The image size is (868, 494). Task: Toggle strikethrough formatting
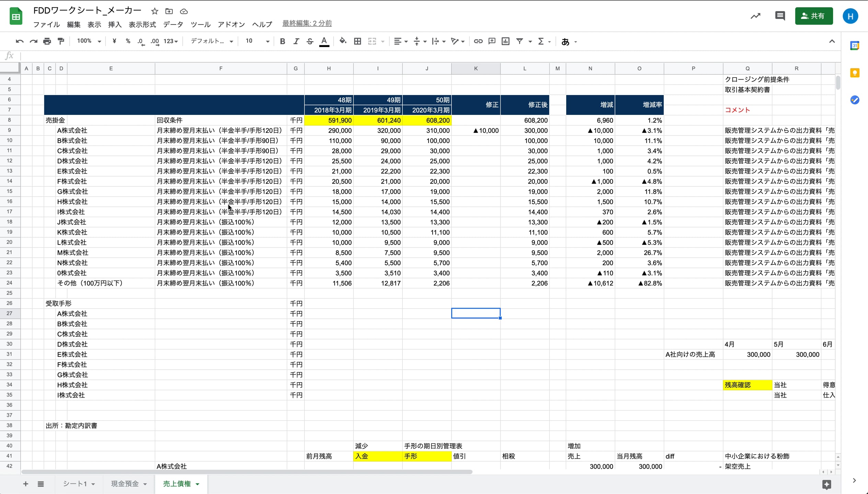click(x=310, y=42)
